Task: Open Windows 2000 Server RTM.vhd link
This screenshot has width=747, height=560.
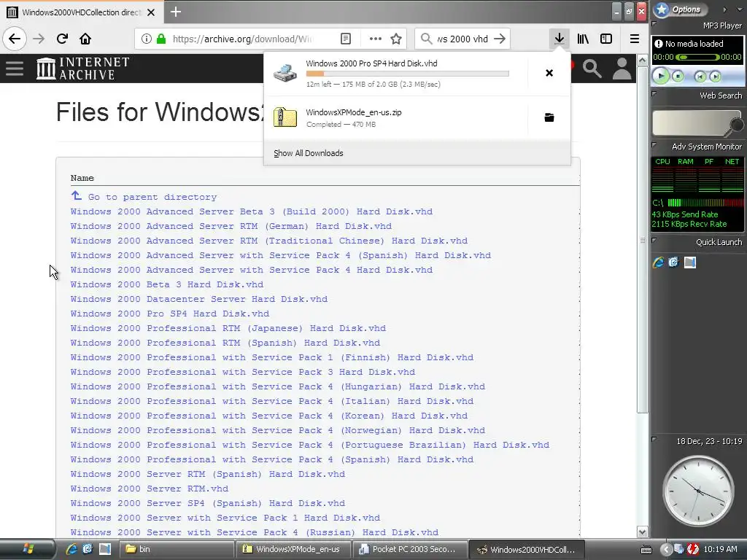Action: point(150,489)
